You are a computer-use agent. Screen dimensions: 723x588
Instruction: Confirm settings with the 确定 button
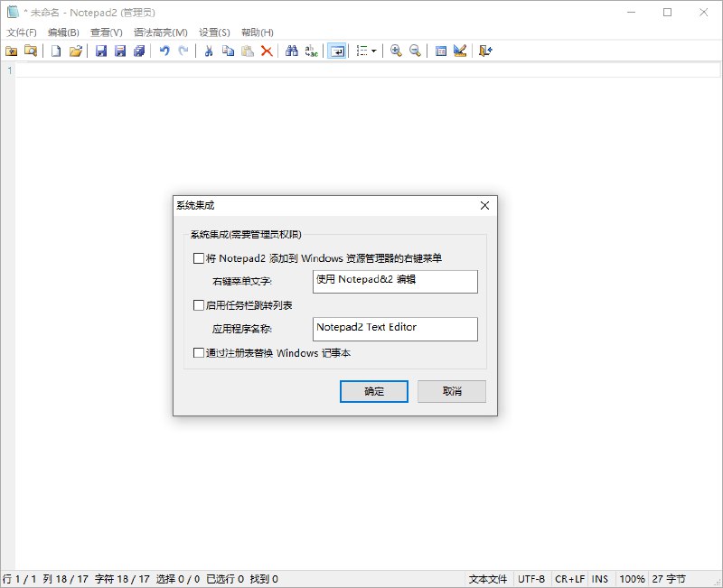click(x=373, y=391)
